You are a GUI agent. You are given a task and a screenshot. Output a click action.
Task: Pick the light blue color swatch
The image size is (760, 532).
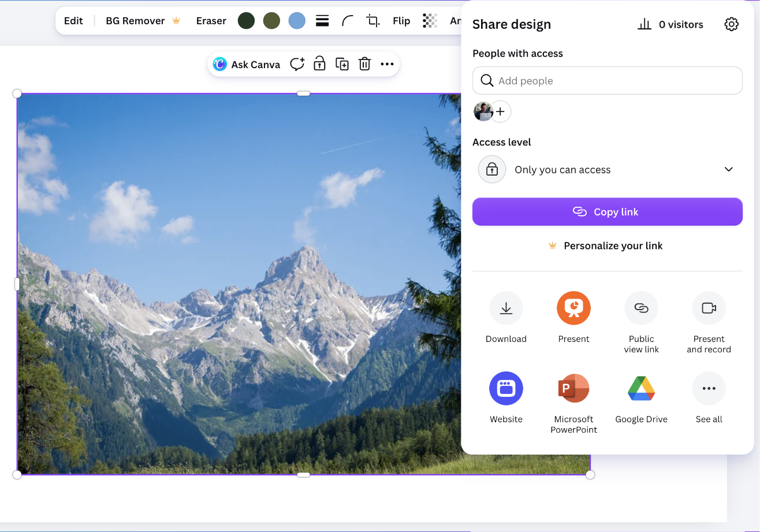coord(297,21)
